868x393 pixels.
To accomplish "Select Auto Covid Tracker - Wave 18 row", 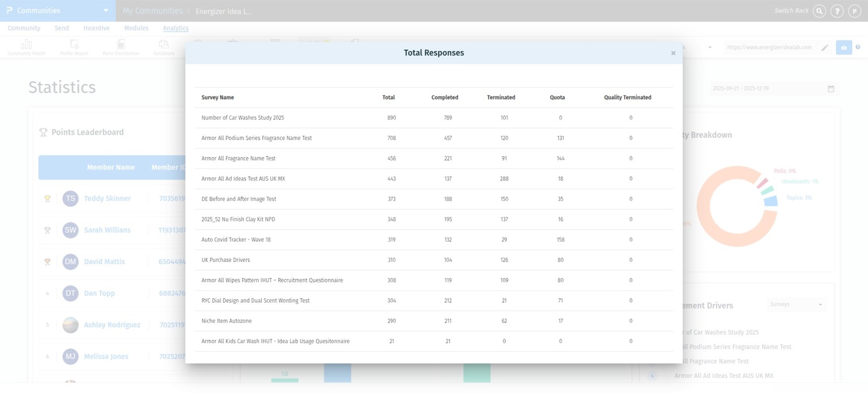I will pyautogui.click(x=434, y=240).
